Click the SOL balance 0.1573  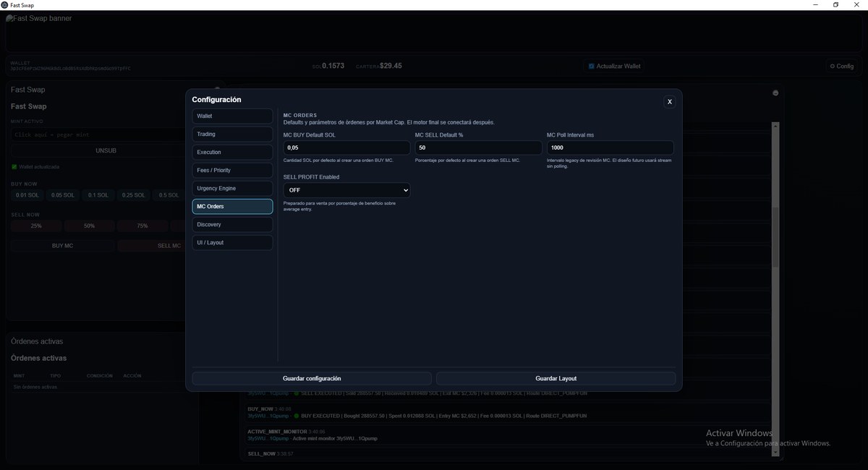(333, 66)
